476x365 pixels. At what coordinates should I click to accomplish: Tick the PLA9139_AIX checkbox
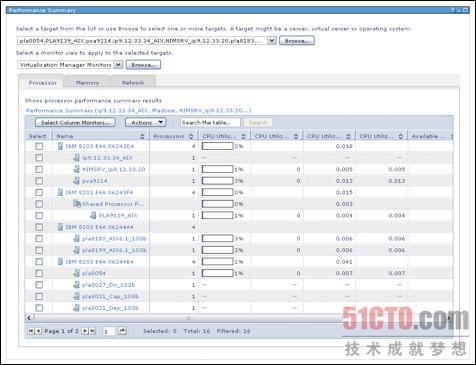tap(39, 216)
